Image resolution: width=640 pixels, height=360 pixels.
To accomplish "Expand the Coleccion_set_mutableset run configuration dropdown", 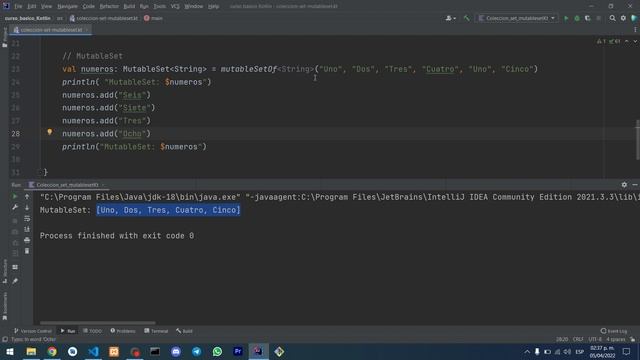I will (517, 18).
